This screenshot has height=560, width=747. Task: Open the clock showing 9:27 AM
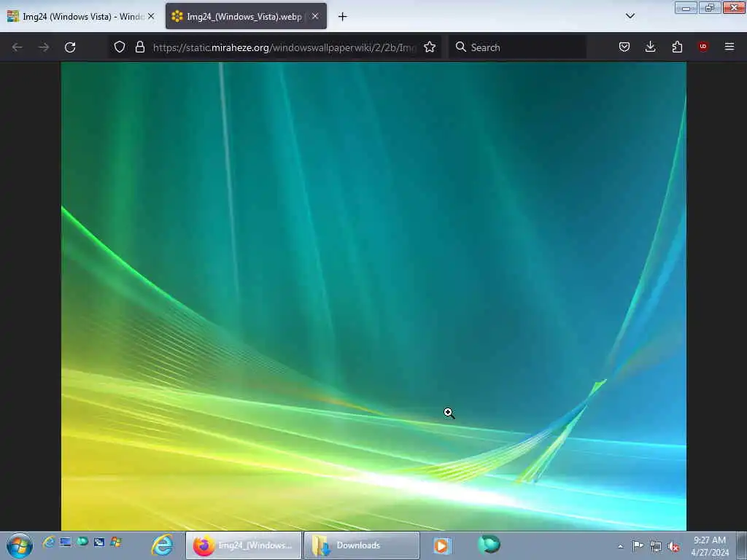coord(709,546)
